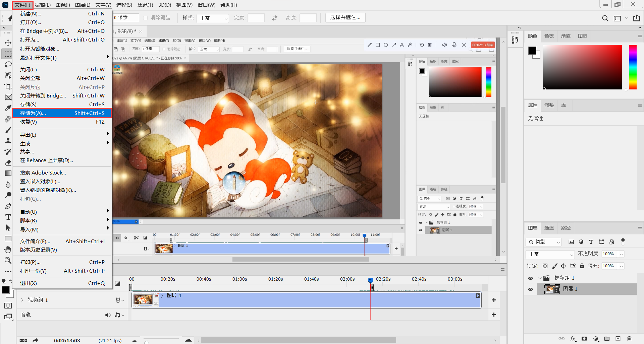Open the 导出(E) submenu

coord(62,135)
